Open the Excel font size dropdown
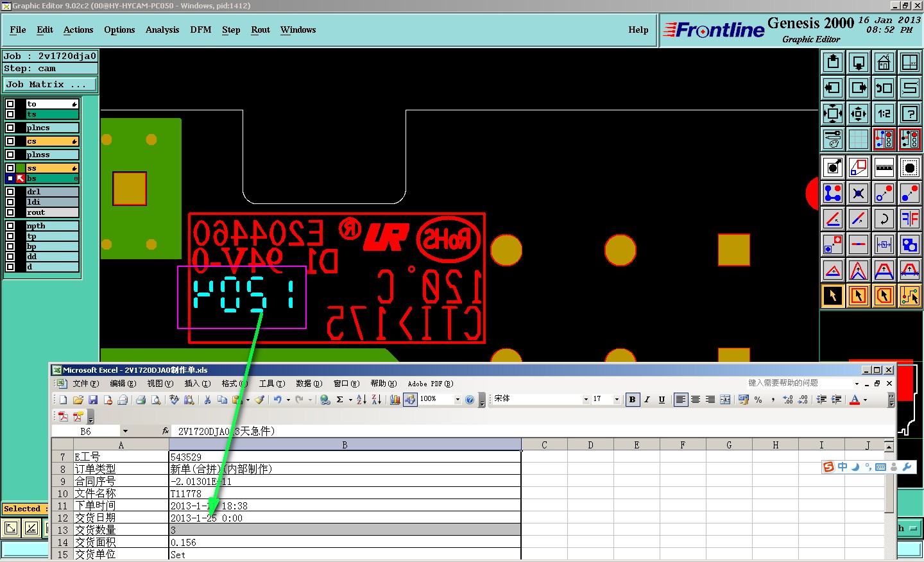 point(617,399)
